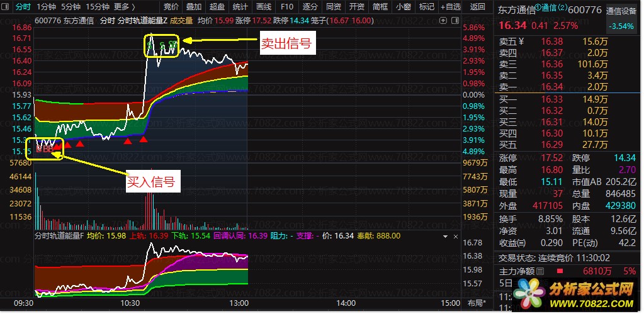Click the 卖一 price 16.34
The image size is (644, 314).
[x=551, y=87]
